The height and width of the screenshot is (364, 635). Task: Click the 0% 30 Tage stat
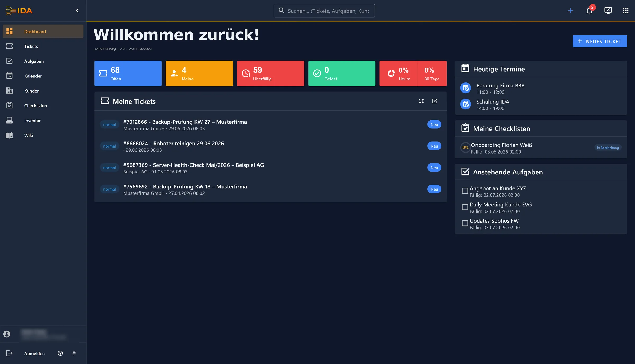point(432,73)
